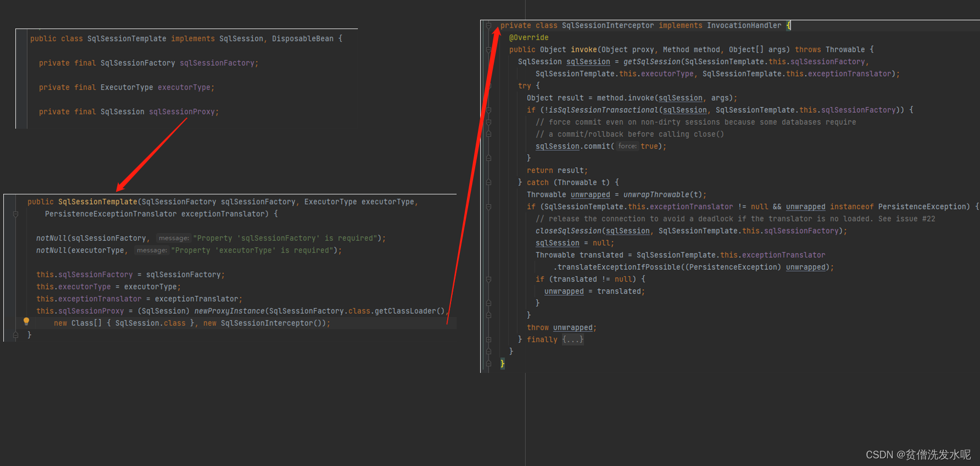Click the 'Object result' variable declaration

(555, 98)
